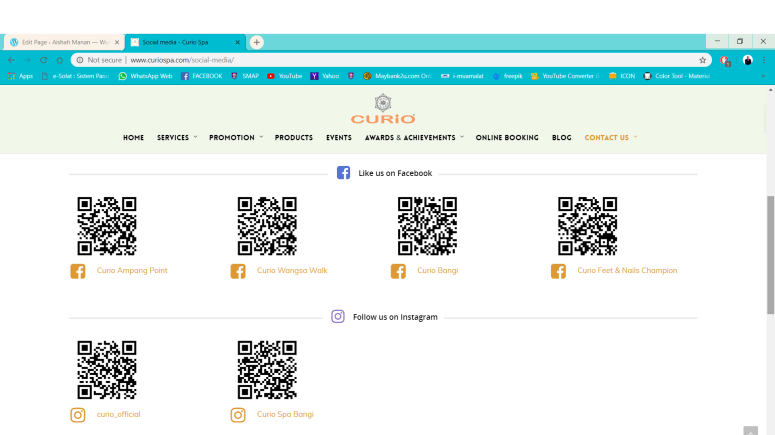
Task: Click the red extension icon in toolbar
Action: (x=725, y=61)
